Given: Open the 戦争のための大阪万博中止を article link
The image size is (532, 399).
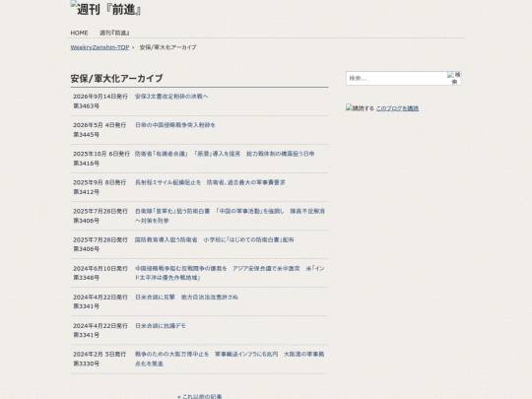Looking at the screenshot, I should 230,359.
